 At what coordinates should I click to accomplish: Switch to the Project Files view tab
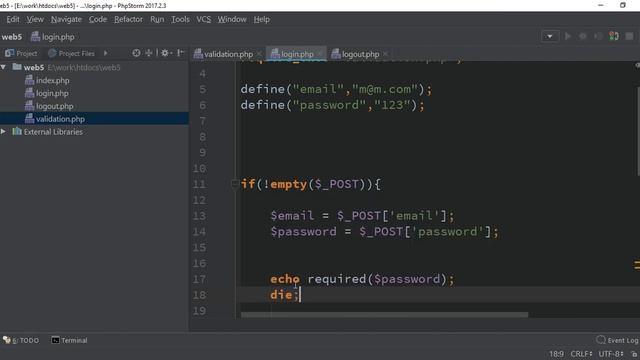coord(71,53)
